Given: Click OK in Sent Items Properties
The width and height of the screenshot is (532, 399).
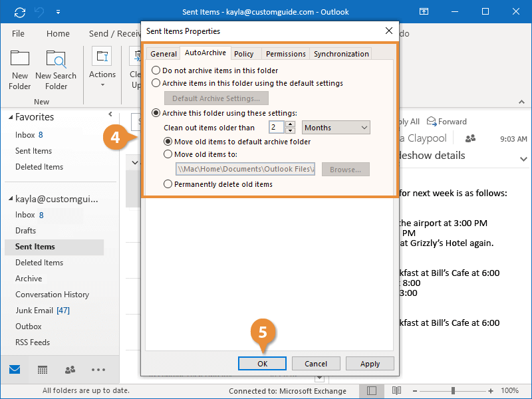Looking at the screenshot, I should click(x=262, y=364).
